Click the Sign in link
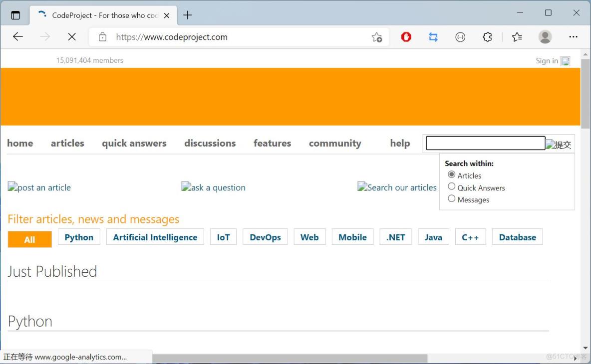 547,61
